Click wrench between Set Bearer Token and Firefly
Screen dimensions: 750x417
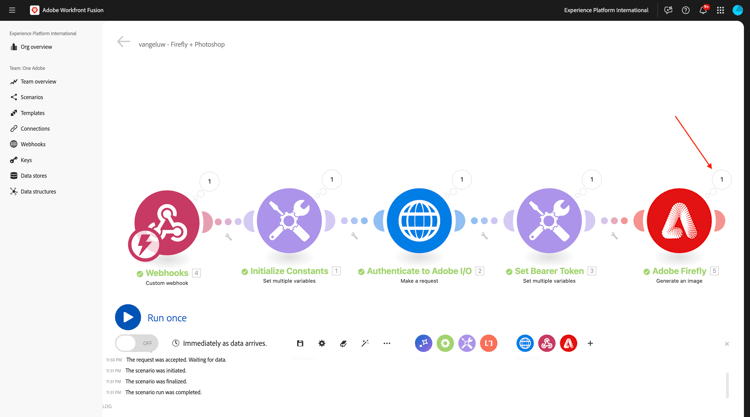coord(614,235)
